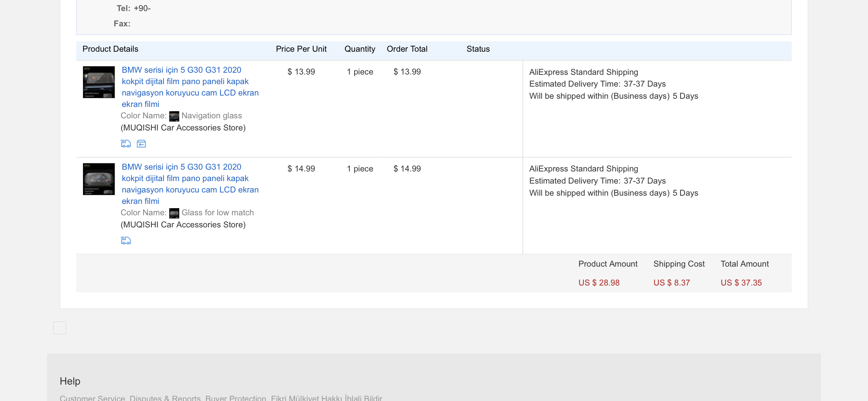Click the Product Details column header
Screen dimensions: 868x401
point(110,49)
